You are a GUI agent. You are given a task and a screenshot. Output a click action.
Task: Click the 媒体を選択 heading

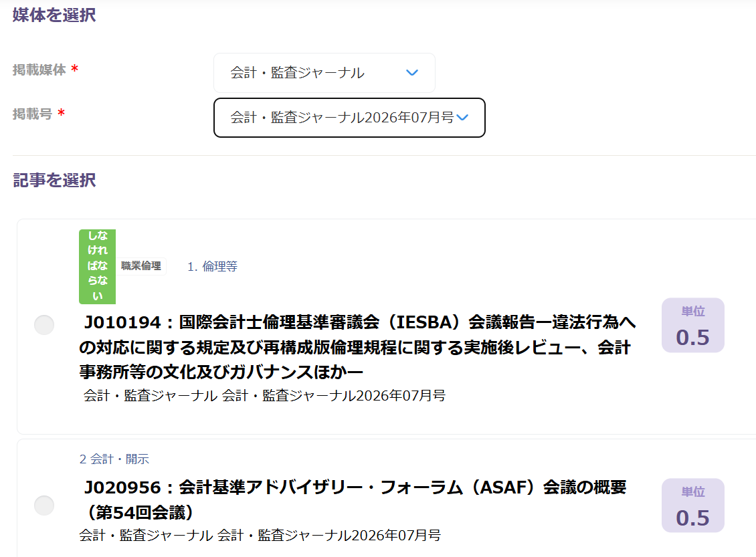pos(54,15)
